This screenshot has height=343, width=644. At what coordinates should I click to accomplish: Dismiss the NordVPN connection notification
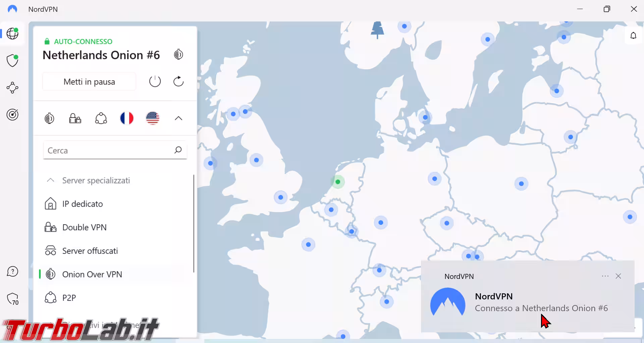click(x=619, y=276)
